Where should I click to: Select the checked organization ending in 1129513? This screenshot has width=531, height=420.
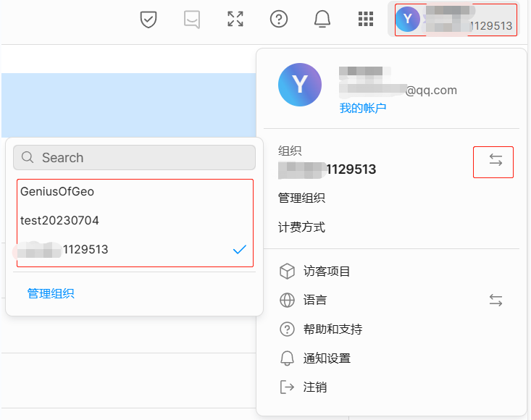[x=135, y=250]
